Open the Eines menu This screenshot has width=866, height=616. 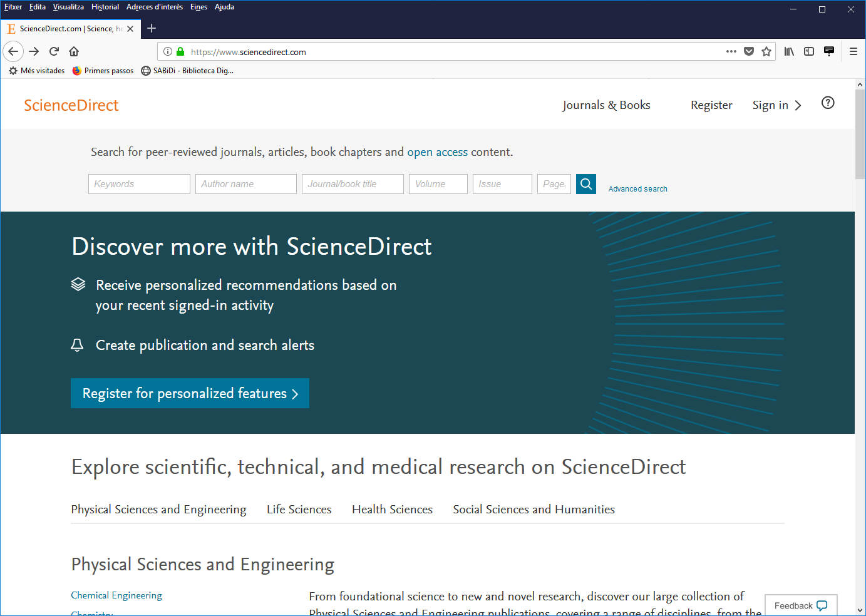(x=198, y=7)
